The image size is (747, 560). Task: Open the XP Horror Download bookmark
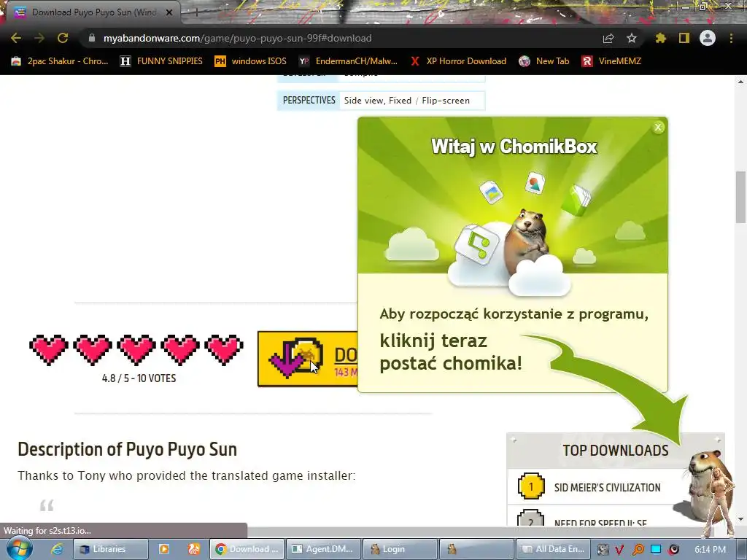[x=458, y=61]
